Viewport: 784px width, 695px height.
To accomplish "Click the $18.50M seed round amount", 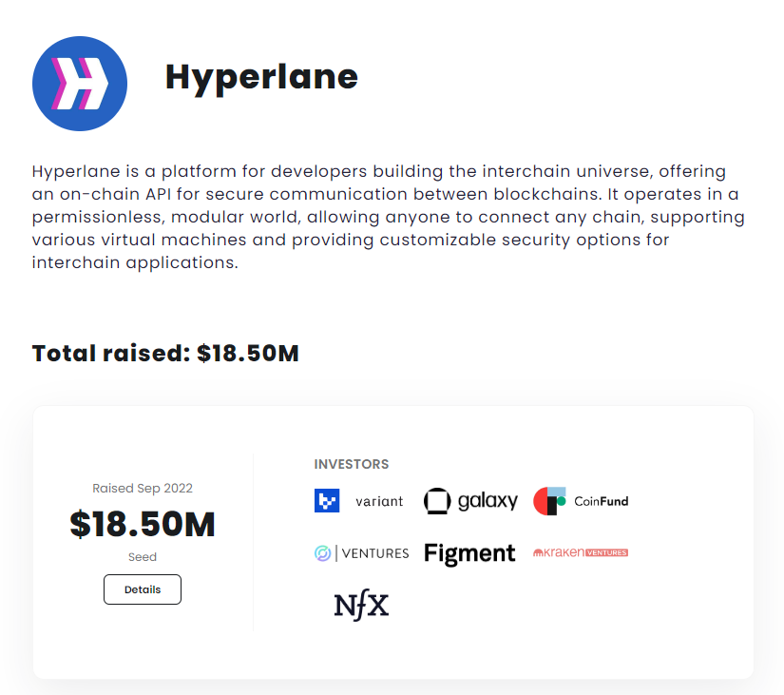I will (142, 524).
